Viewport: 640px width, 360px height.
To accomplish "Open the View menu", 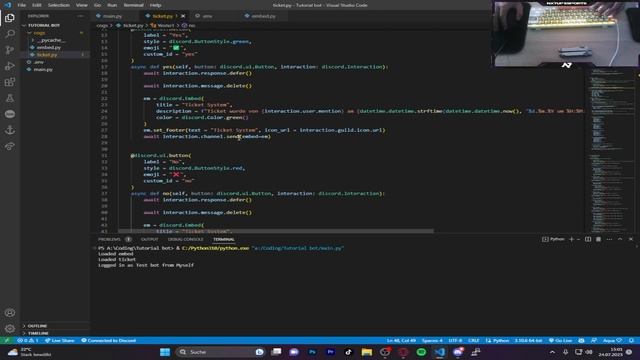I will click(x=82, y=5).
